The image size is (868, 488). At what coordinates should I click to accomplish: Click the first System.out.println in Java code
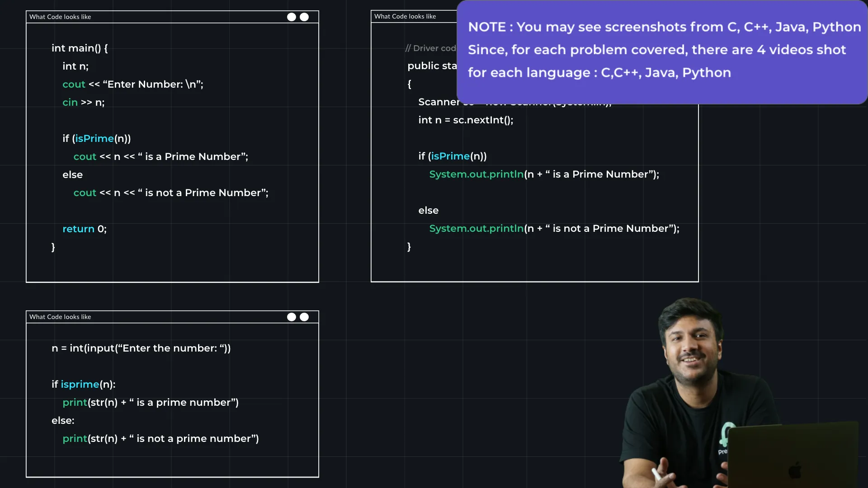(x=476, y=174)
